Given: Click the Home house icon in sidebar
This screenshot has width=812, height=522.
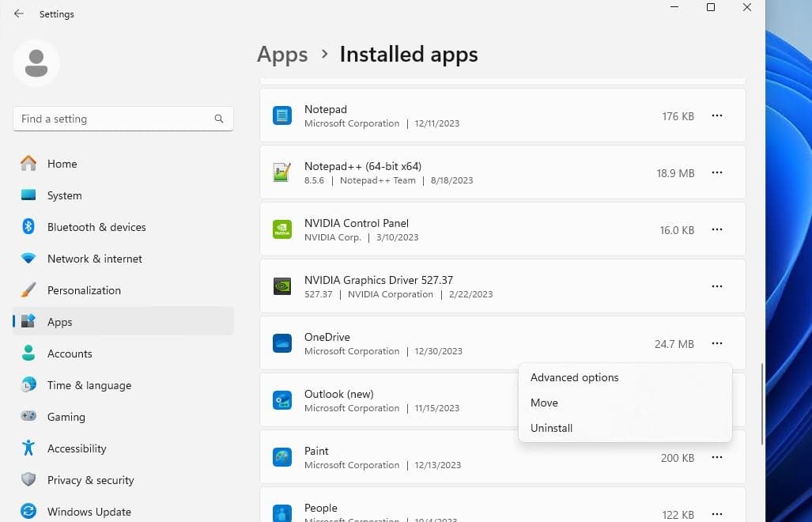Looking at the screenshot, I should pos(28,164).
